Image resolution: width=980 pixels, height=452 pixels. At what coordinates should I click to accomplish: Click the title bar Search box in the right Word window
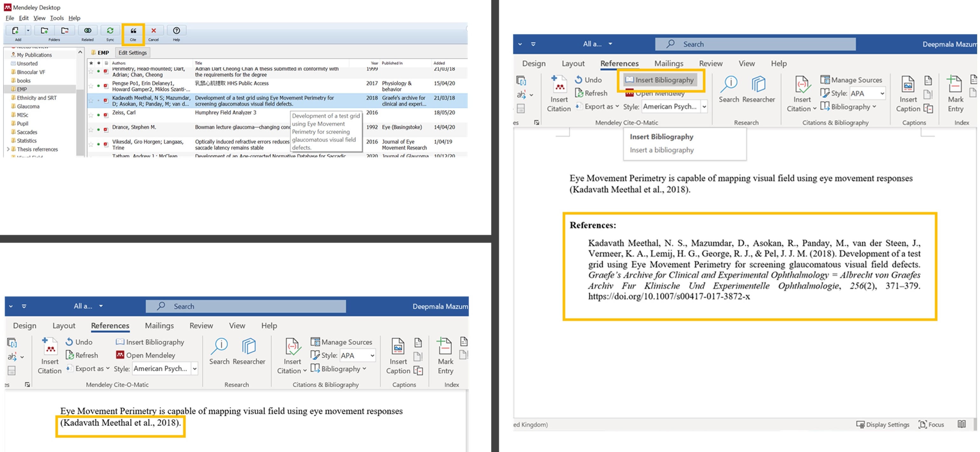coord(755,44)
